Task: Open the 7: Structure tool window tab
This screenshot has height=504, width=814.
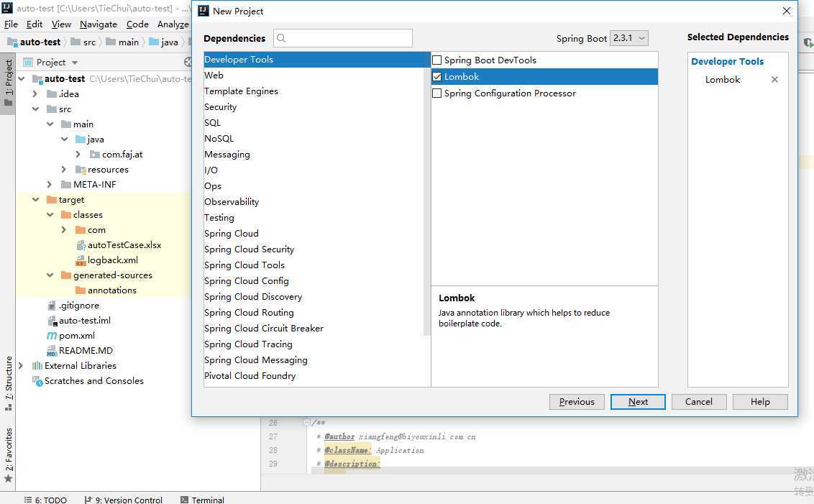Action: pos(8,383)
